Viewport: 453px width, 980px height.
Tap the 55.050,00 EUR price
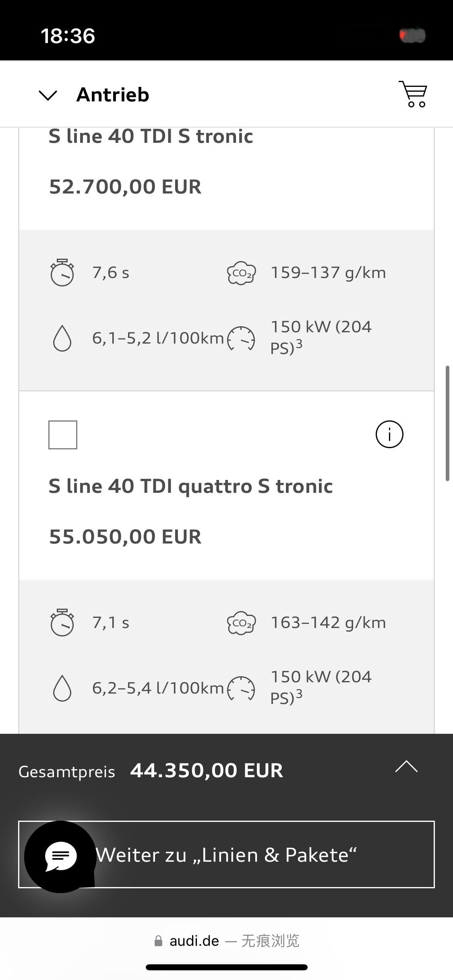point(125,537)
